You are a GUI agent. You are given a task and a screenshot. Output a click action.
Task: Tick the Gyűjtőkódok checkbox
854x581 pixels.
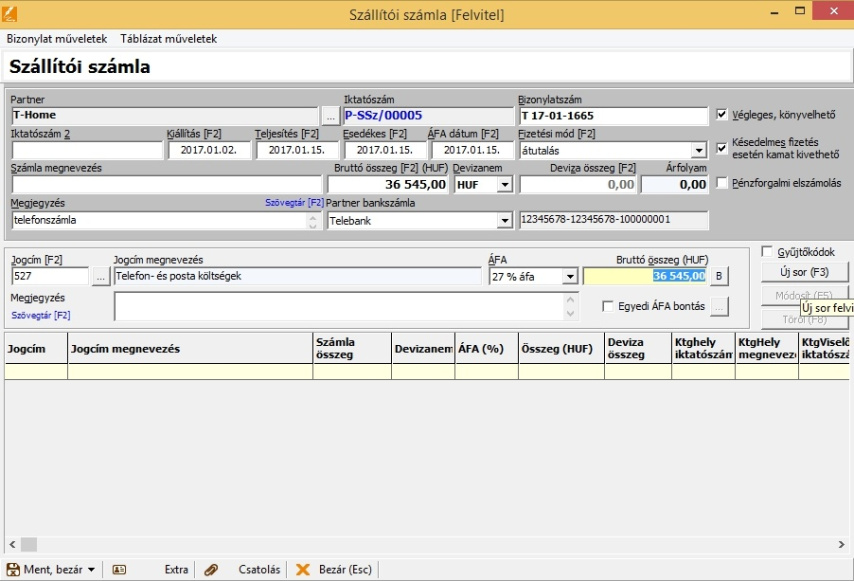(x=767, y=252)
